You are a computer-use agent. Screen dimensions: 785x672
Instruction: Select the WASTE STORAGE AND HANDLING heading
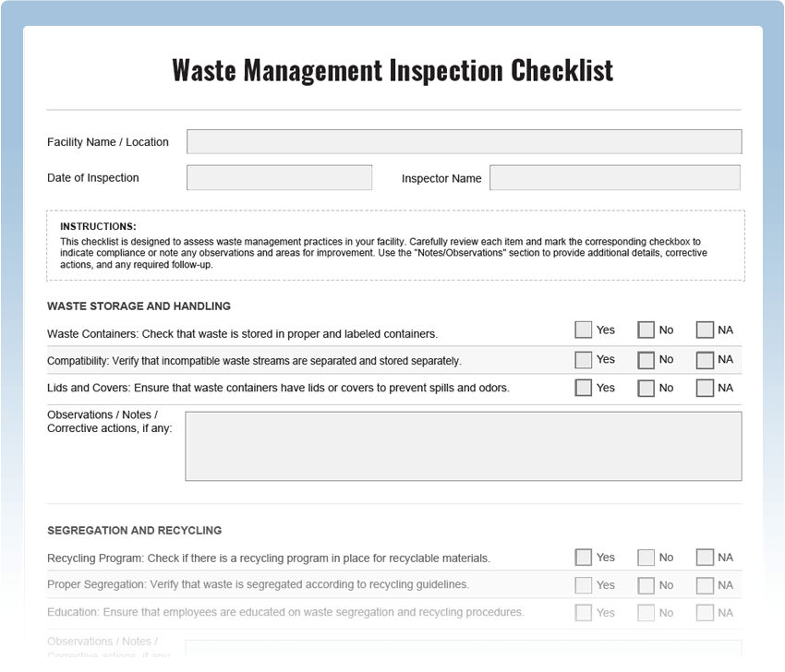(139, 306)
